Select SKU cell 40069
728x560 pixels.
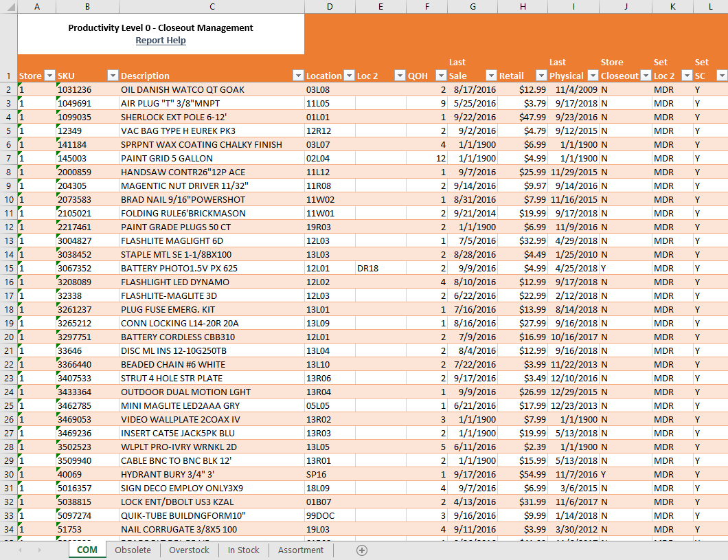pyautogui.click(x=87, y=475)
